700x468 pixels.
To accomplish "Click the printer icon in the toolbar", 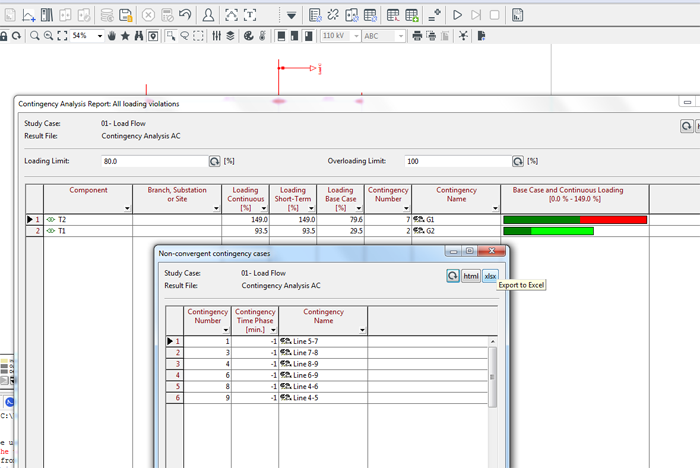I will [416, 36].
